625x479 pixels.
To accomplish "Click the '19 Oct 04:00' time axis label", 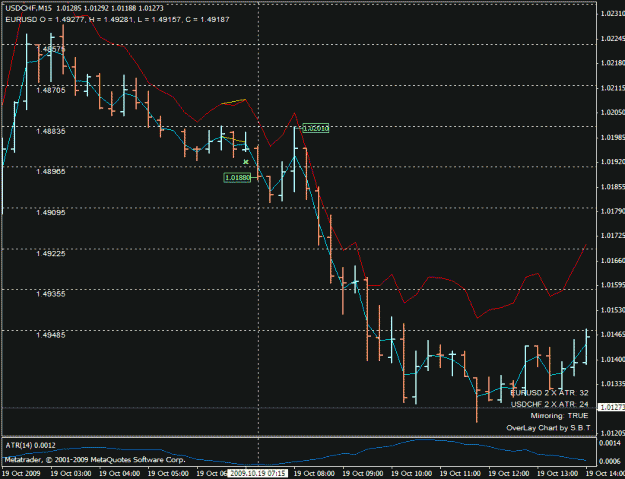I will (120, 473).
